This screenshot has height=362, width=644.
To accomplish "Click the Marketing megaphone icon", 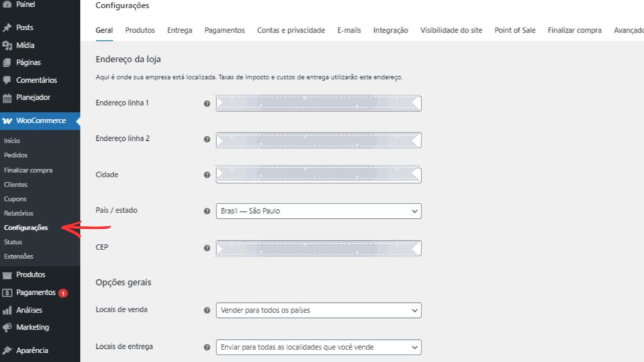I will tap(9, 327).
